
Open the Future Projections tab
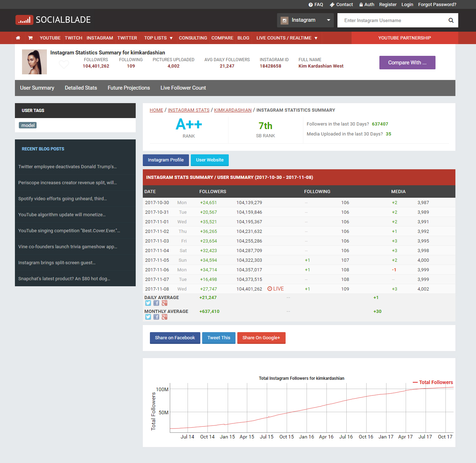[129, 88]
